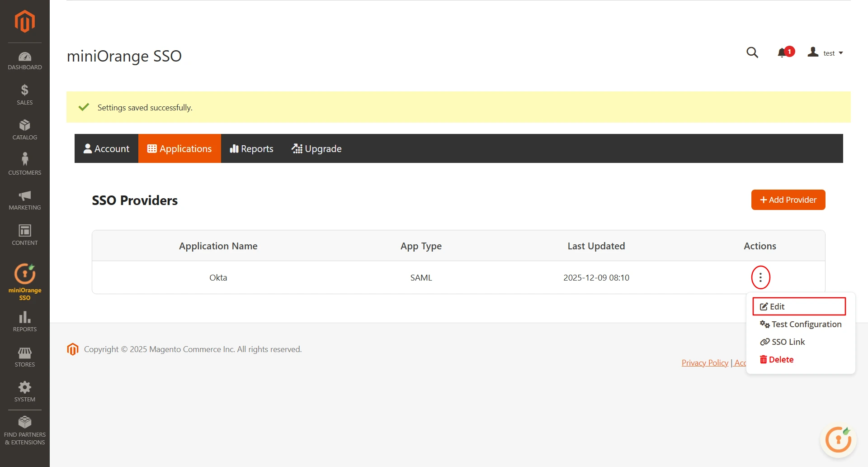This screenshot has width=868, height=467.
Task: Switch to the Account tab
Action: (x=106, y=148)
